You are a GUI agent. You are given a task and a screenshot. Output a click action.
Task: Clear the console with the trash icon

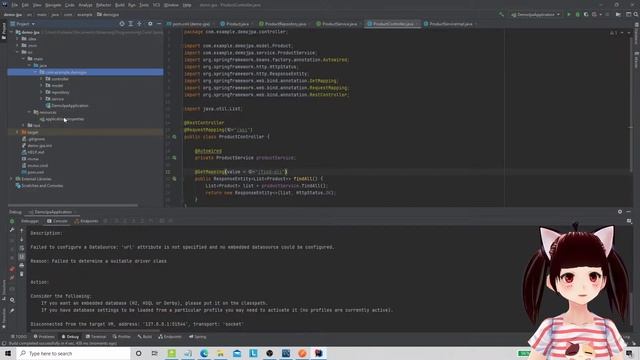pos(22,274)
